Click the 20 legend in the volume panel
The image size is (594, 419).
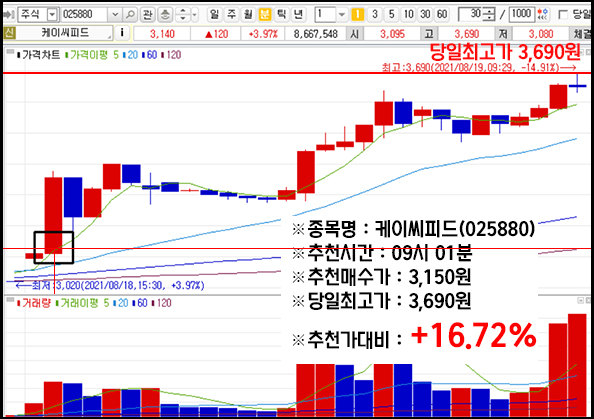[x=121, y=303]
